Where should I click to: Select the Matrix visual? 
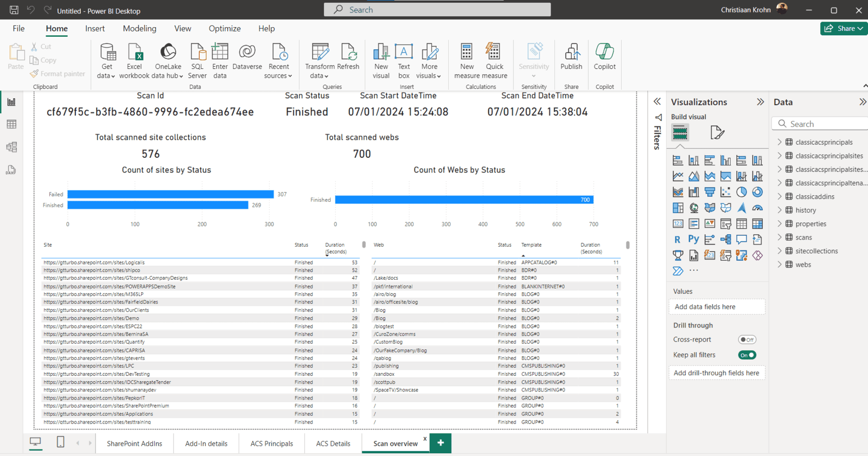tap(757, 223)
